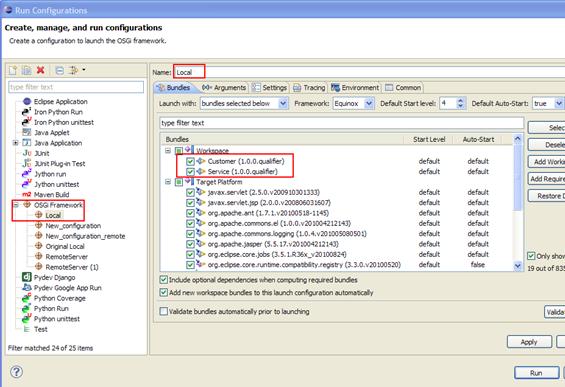The height and width of the screenshot is (387, 565).
Task: Switch to the Settings tab
Action: click(270, 88)
